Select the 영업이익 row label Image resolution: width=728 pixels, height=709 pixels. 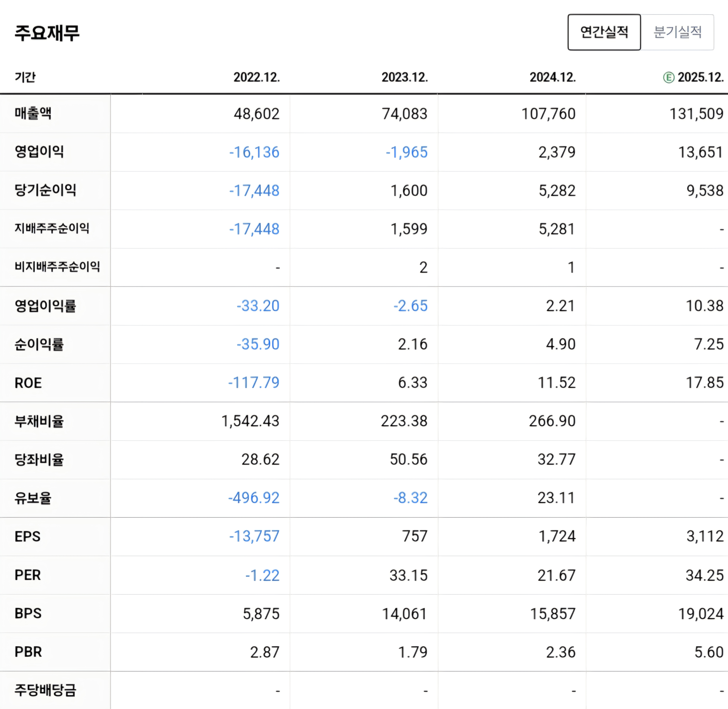[39, 152]
